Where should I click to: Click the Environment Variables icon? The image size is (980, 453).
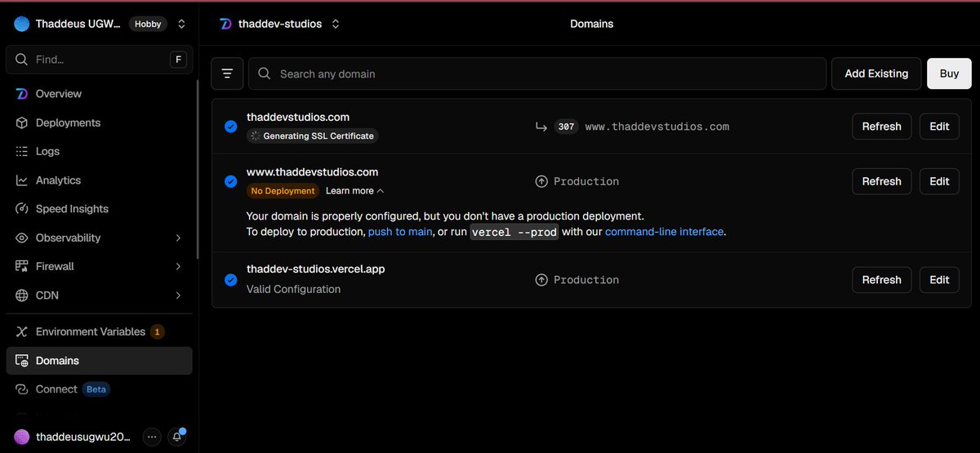[21, 331]
